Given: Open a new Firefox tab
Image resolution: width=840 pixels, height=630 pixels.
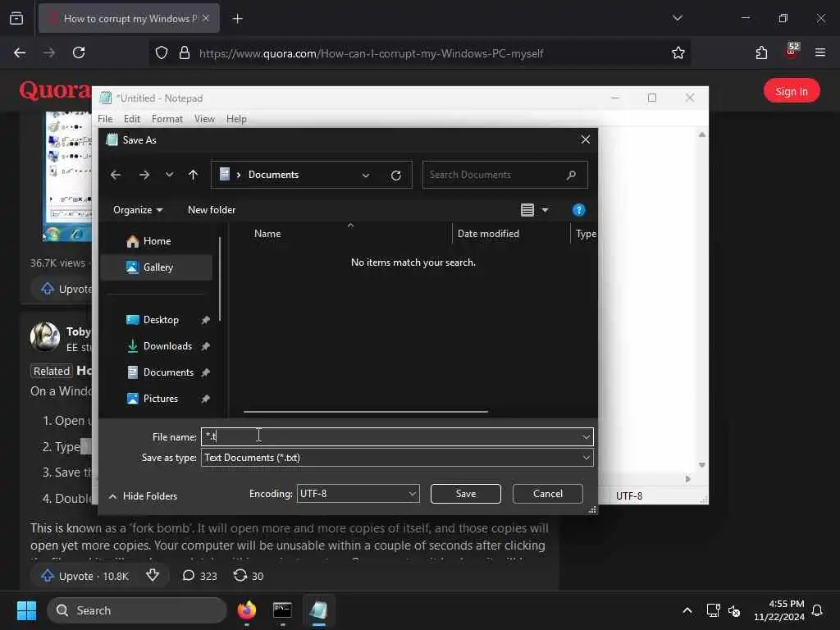Looking at the screenshot, I should click(237, 19).
